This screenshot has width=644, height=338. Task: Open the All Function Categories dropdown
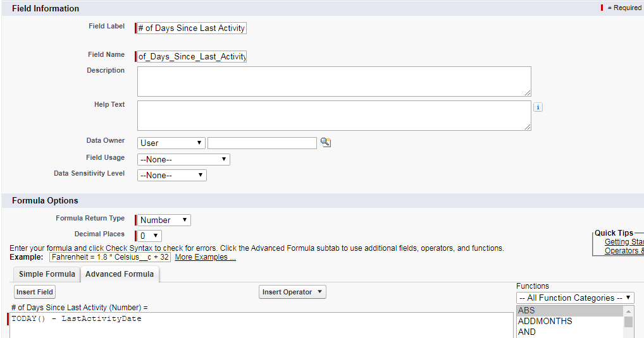coord(575,298)
